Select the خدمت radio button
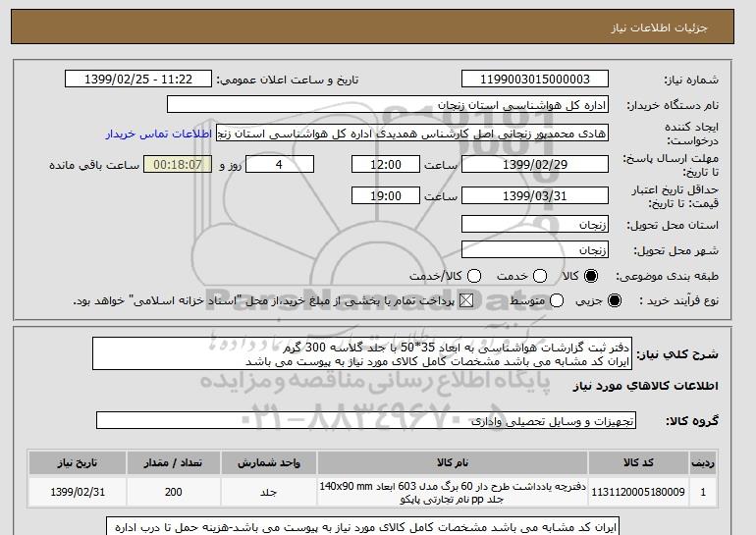 click(540, 276)
